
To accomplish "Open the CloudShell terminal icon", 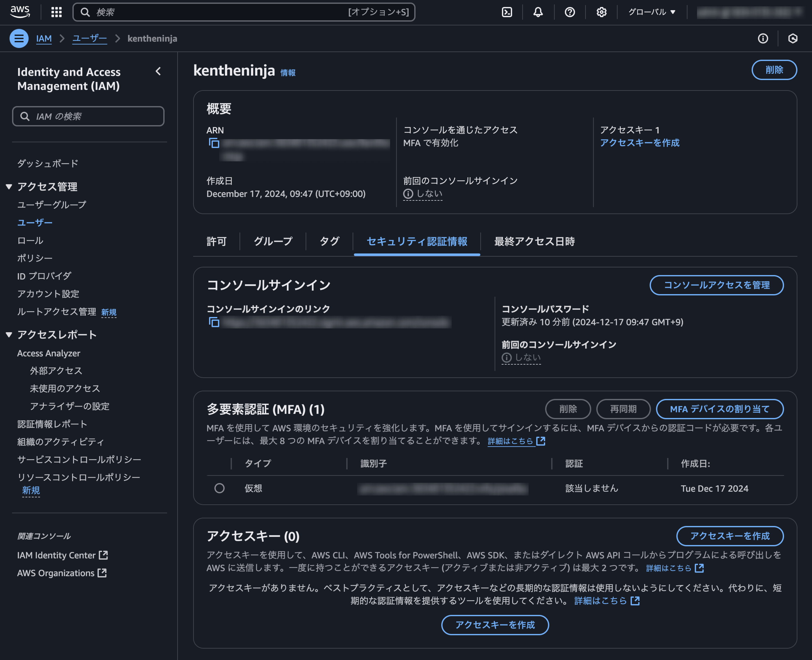I will point(507,12).
